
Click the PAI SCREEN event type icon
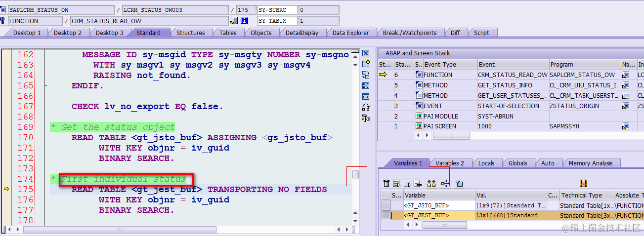coord(419,126)
